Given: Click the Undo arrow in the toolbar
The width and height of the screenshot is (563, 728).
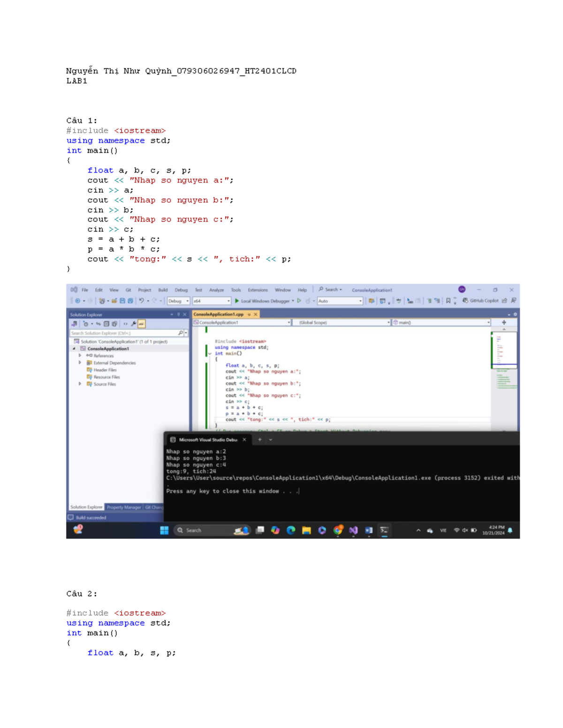Looking at the screenshot, I should (x=141, y=301).
